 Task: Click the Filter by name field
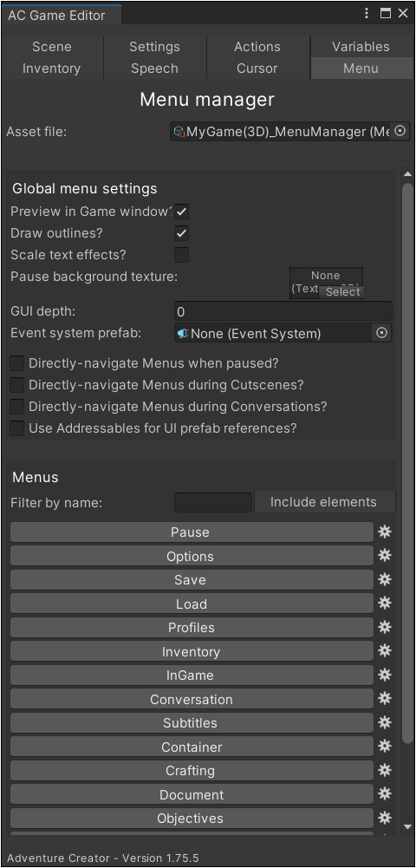coord(213,503)
